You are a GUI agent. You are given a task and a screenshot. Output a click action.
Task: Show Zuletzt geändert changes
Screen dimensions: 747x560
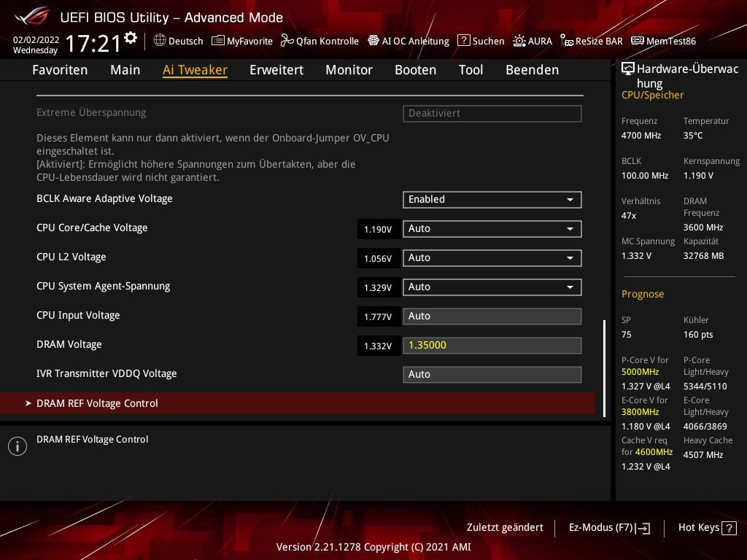(505, 527)
